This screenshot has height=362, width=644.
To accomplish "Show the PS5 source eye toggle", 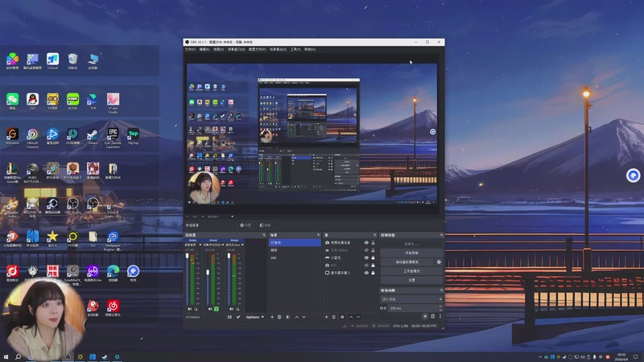I will tap(366, 265).
